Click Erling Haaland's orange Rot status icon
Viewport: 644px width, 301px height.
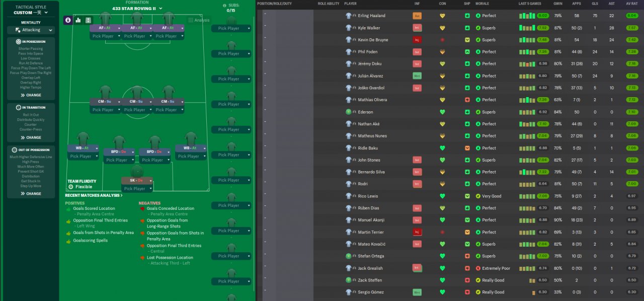coord(417,16)
